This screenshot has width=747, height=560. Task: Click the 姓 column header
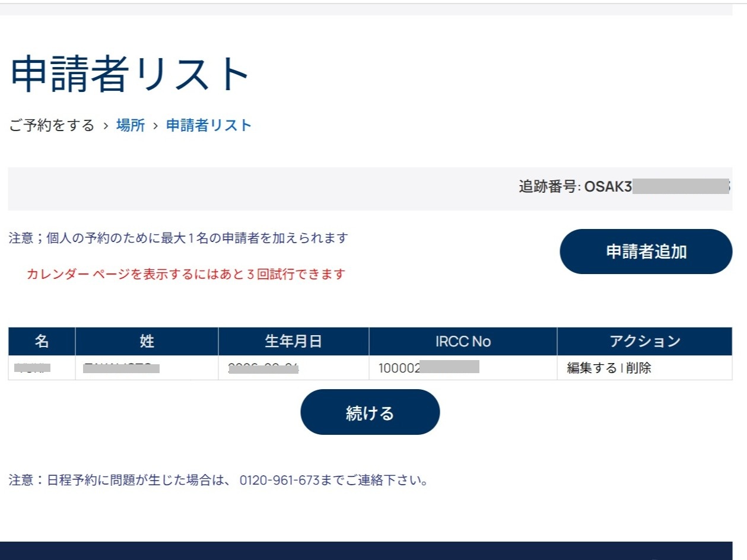point(147,341)
